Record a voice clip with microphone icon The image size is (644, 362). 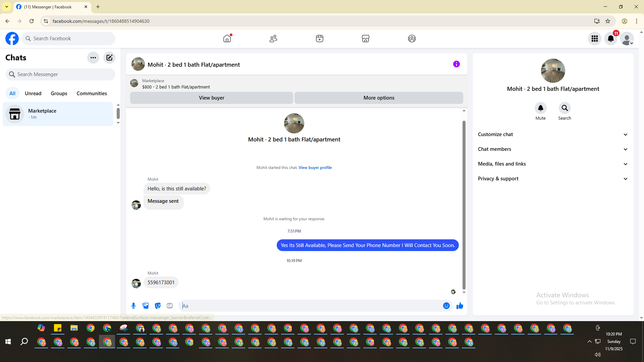coord(133,306)
